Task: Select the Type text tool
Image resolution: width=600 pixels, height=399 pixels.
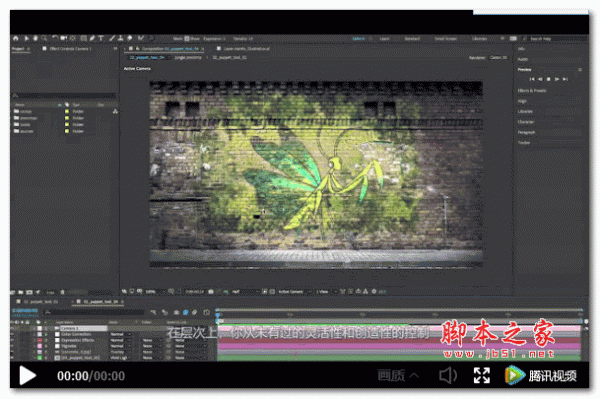Action: pos(101,38)
